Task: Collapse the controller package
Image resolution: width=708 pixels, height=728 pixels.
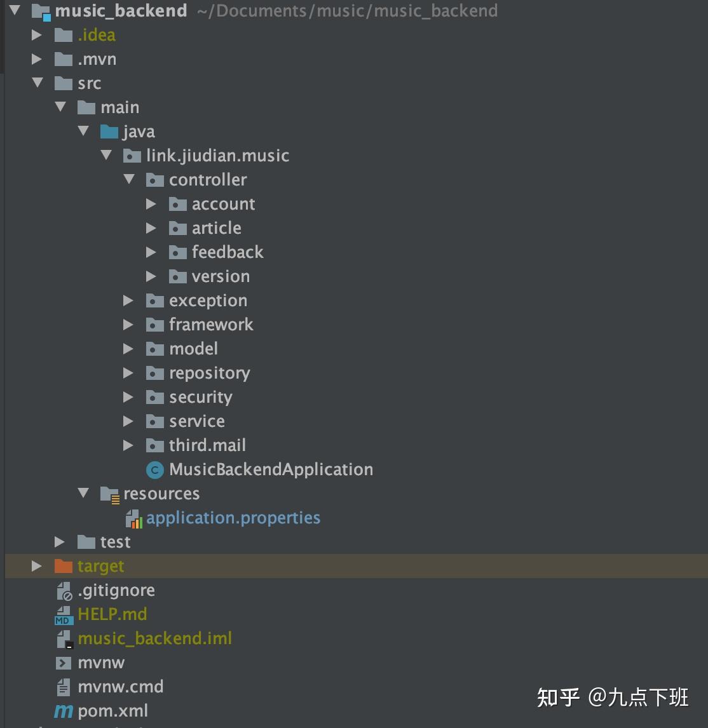Action: pyautogui.click(x=129, y=180)
